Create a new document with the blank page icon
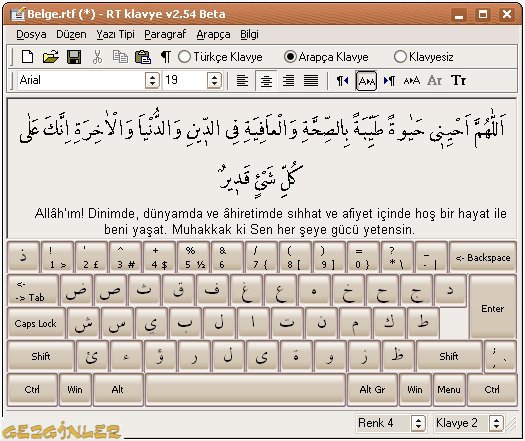Screen dimensions: 525x441 tap(27, 57)
